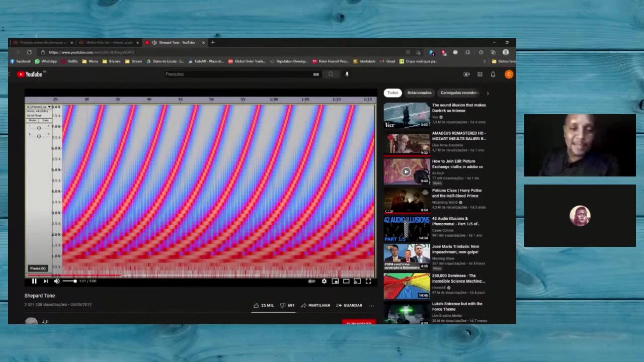Open Potions Class Harry Potter video

457,193
